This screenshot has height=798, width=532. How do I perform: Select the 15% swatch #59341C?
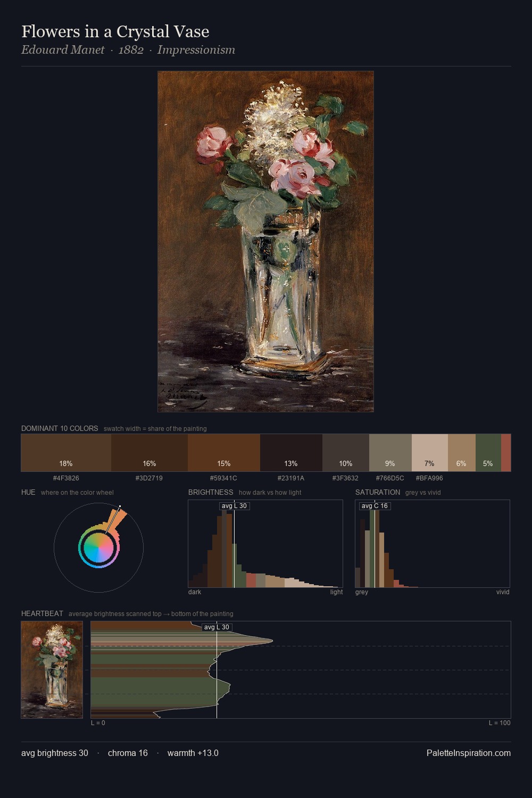tap(224, 453)
